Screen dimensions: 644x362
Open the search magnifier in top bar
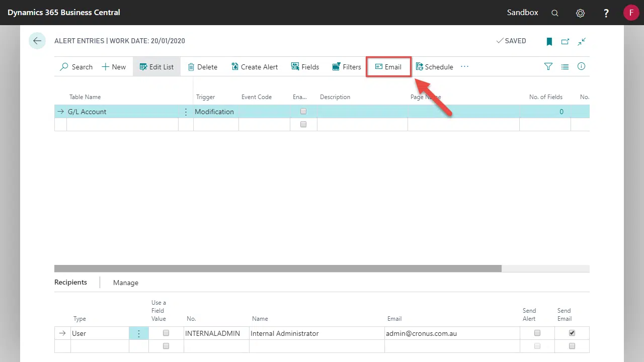[555, 13]
